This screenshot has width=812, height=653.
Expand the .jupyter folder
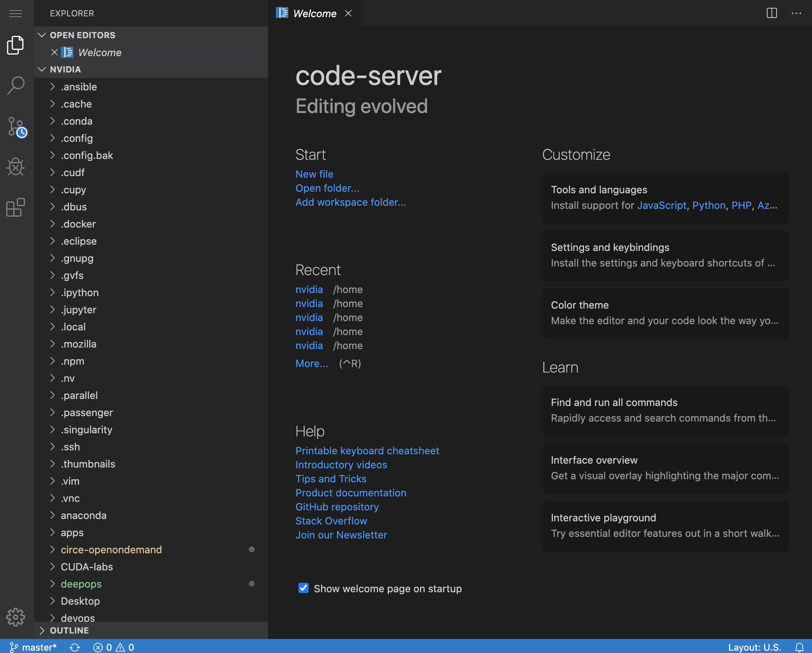pyautogui.click(x=151, y=309)
